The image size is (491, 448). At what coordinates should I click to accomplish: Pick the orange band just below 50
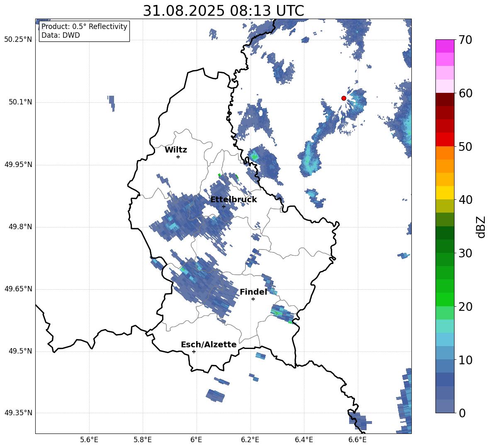click(445, 153)
